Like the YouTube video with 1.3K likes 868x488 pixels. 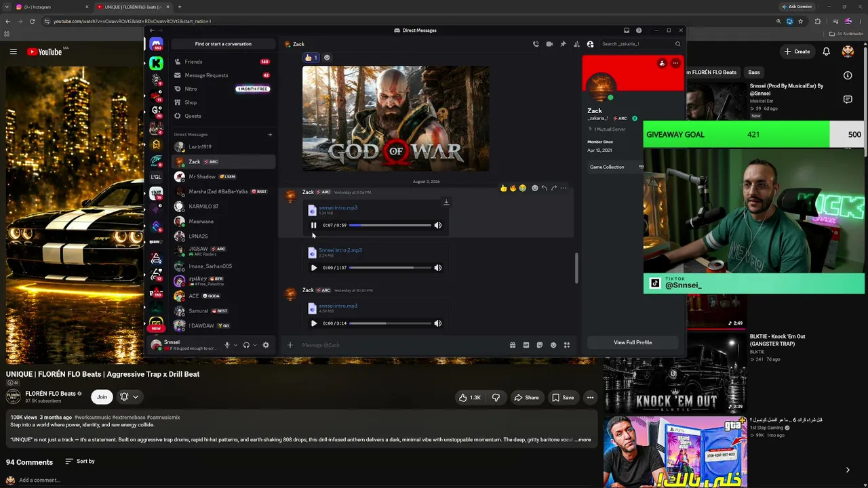tap(470, 397)
